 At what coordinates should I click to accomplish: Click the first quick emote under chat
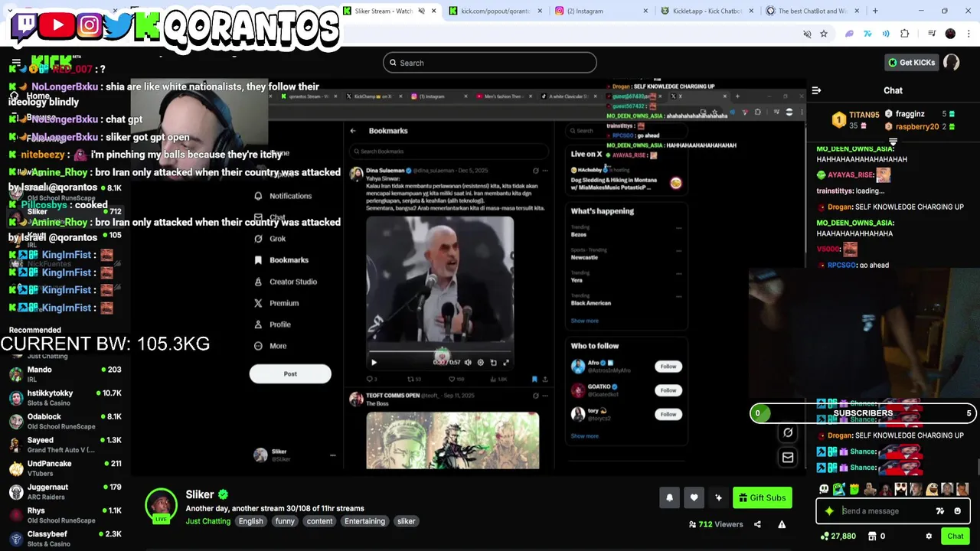click(x=824, y=489)
